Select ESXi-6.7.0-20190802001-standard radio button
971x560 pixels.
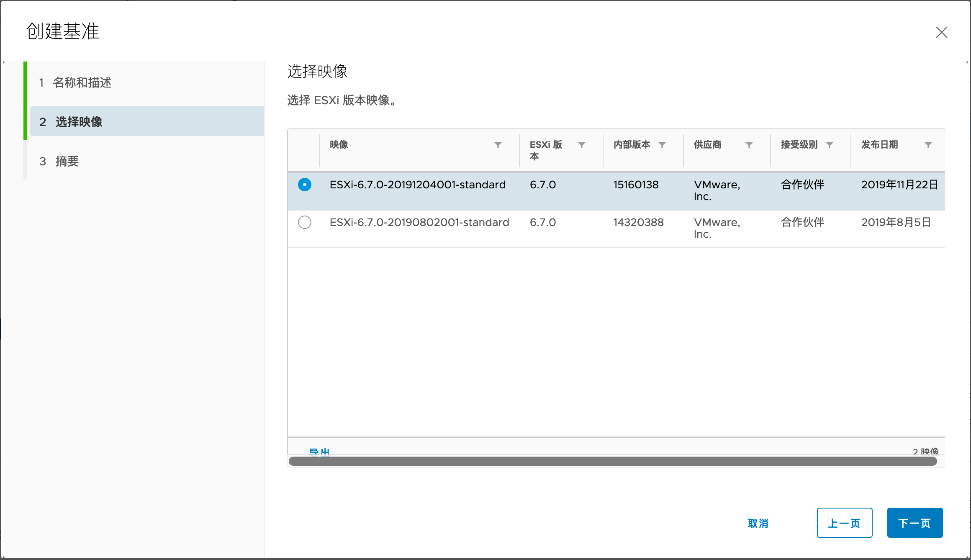(305, 222)
